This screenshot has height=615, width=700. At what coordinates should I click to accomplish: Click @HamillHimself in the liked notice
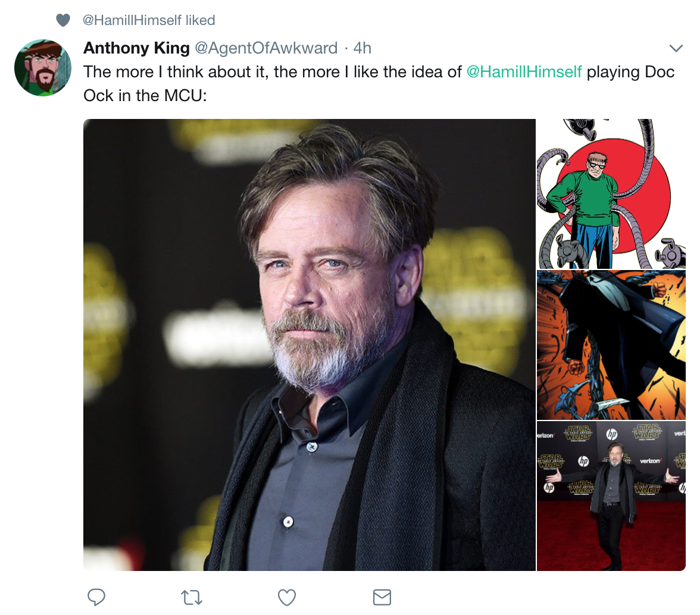coord(132,20)
